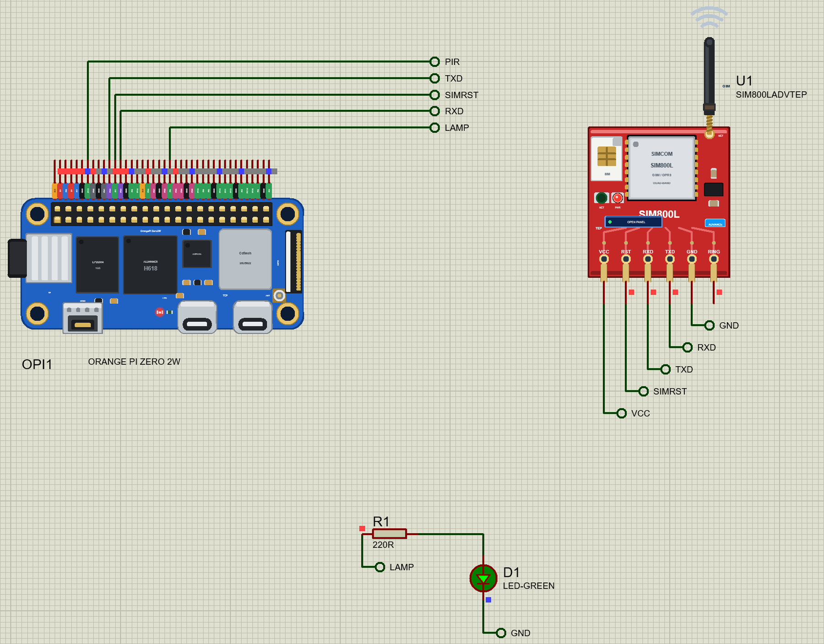This screenshot has height=644, width=824.
Task: Click the Cdtech shielded module on Orange Pi
Action: pyautogui.click(x=245, y=259)
